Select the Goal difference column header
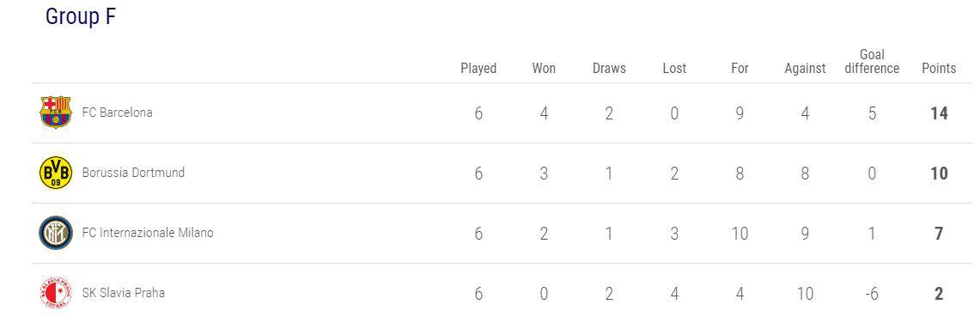Screen dimensions: 980x329 (x=872, y=61)
